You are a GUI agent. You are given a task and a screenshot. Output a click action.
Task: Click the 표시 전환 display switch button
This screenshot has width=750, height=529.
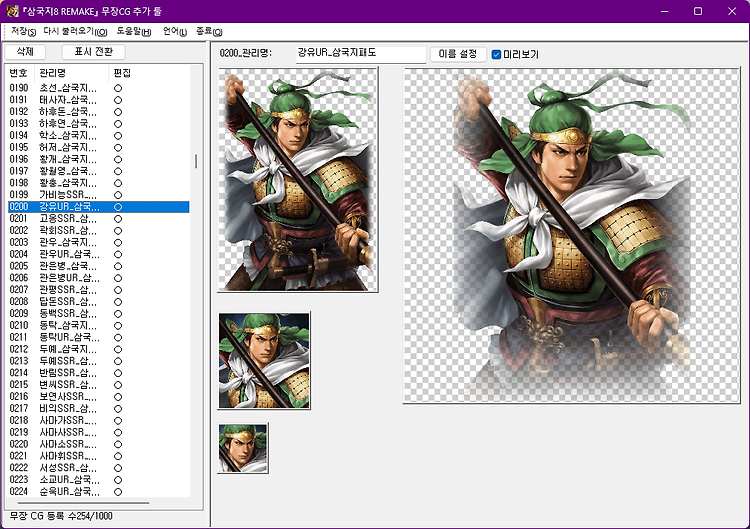coord(94,52)
